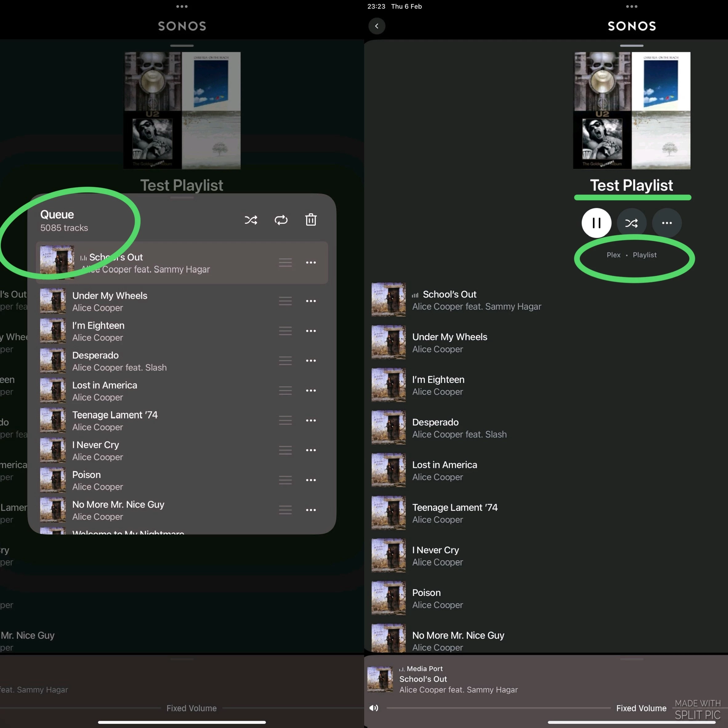
Task: Open the iPad multitasking three dots menu
Action: point(632,6)
